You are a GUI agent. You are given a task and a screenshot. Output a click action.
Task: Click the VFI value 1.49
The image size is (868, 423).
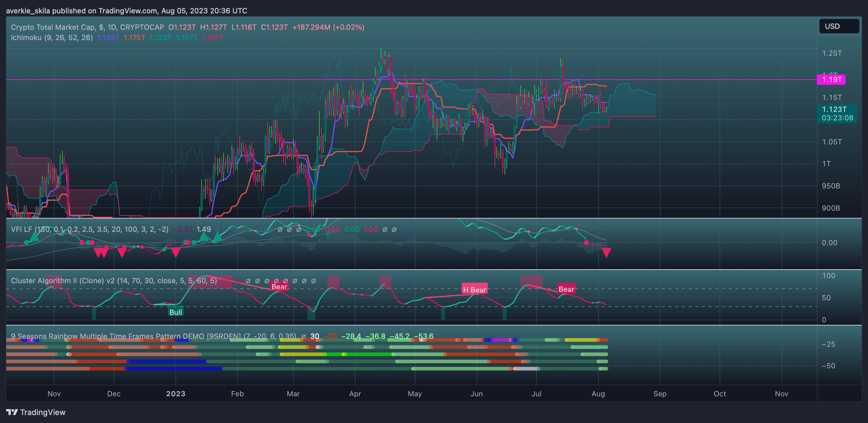click(203, 229)
